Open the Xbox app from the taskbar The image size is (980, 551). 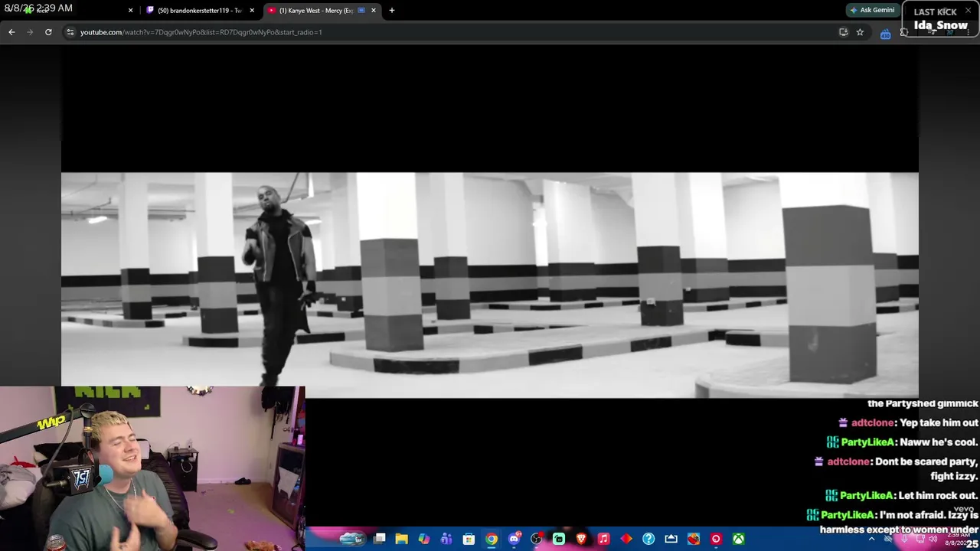738,539
